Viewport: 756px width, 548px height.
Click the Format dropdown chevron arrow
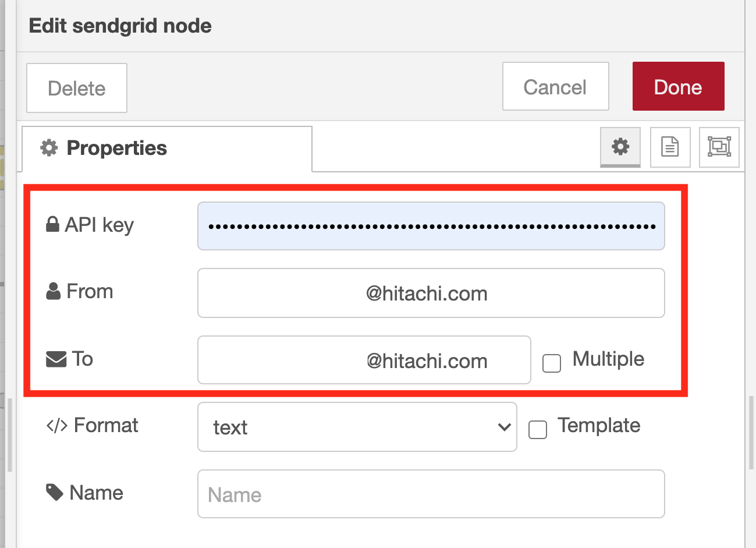pyautogui.click(x=504, y=427)
